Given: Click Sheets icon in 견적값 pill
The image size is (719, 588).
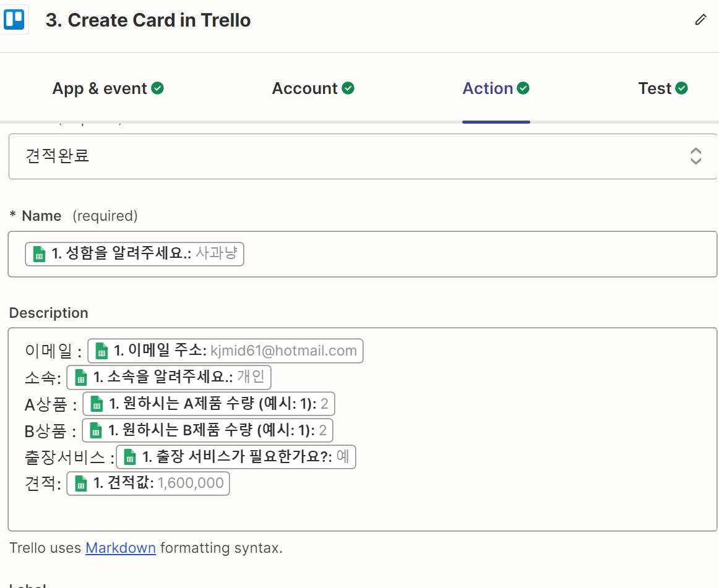Looking at the screenshot, I should tap(80, 484).
